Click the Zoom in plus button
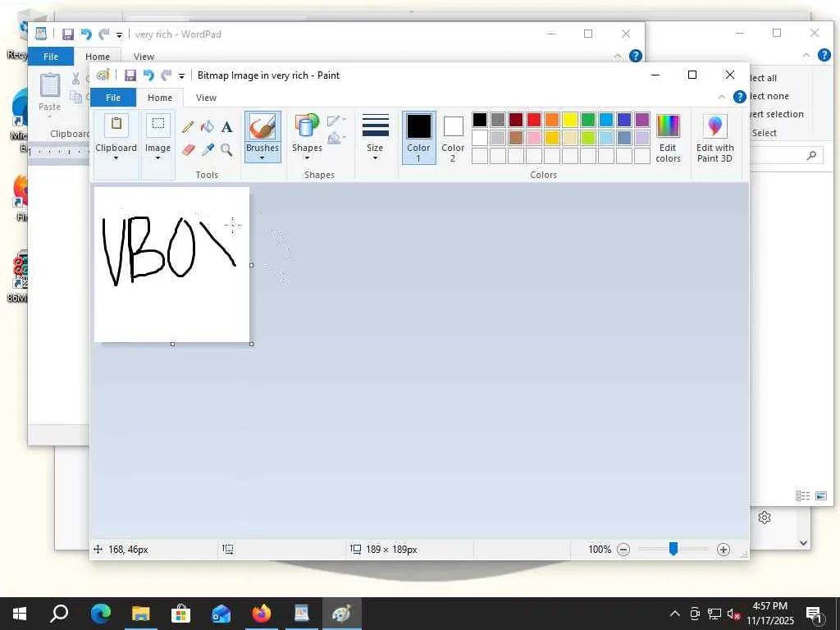The height and width of the screenshot is (630, 840). point(724,550)
